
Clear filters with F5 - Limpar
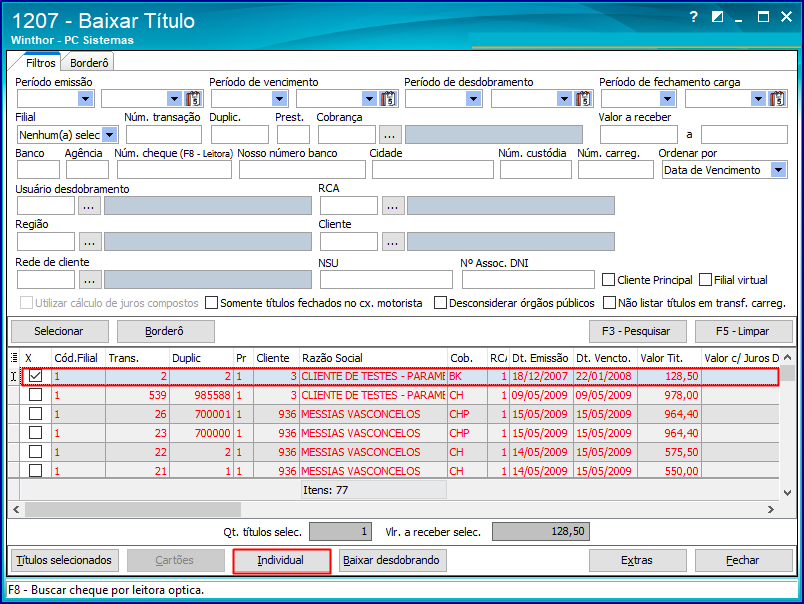(743, 331)
